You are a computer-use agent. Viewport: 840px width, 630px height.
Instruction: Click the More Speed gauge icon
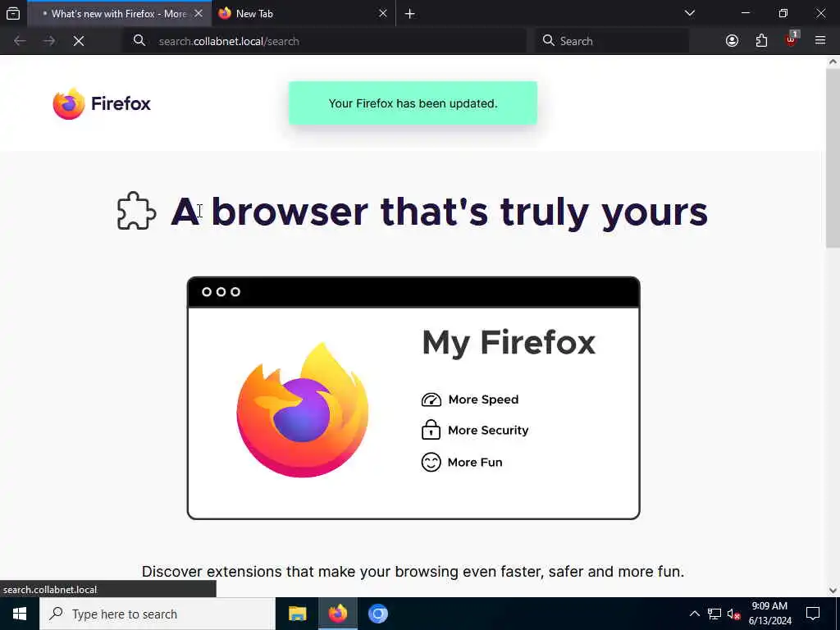click(431, 399)
